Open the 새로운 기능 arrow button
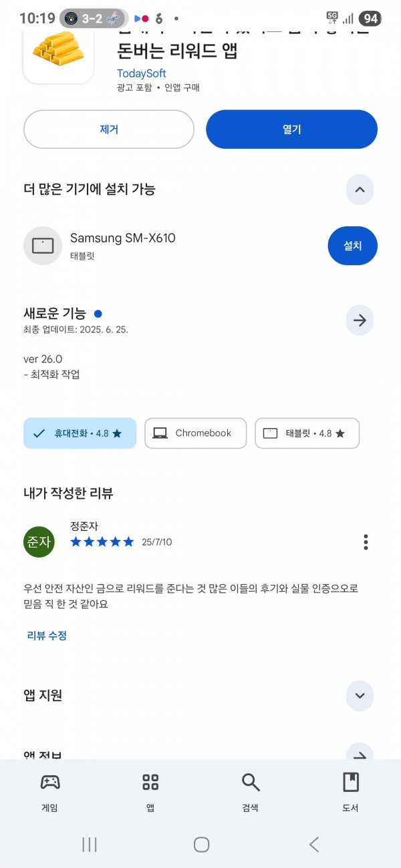401x868 pixels. 360,320
